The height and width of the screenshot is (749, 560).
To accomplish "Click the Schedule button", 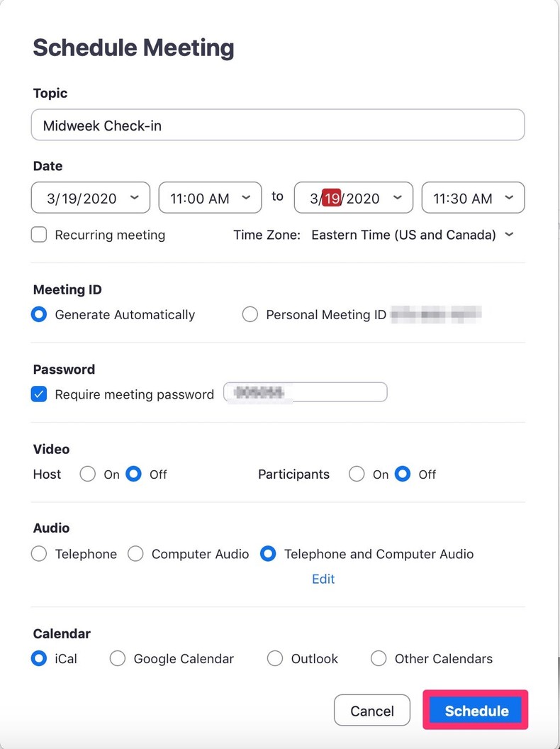I will coord(475,710).
